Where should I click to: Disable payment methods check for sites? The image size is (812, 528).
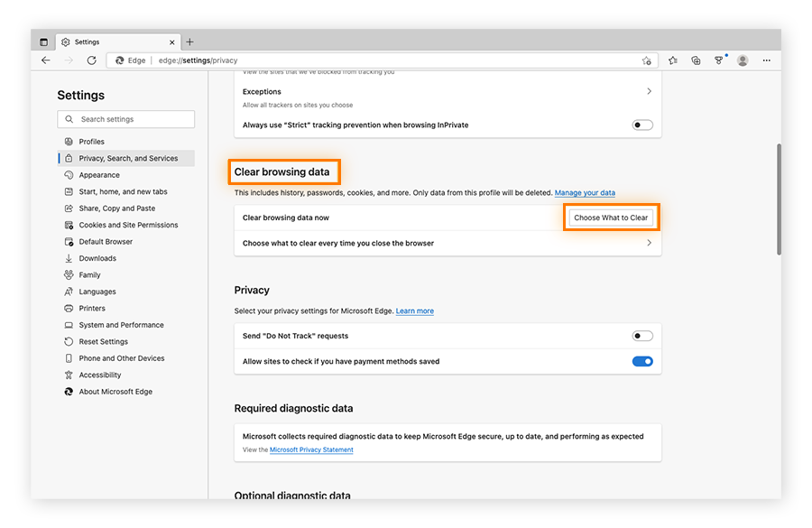[641, 361]
